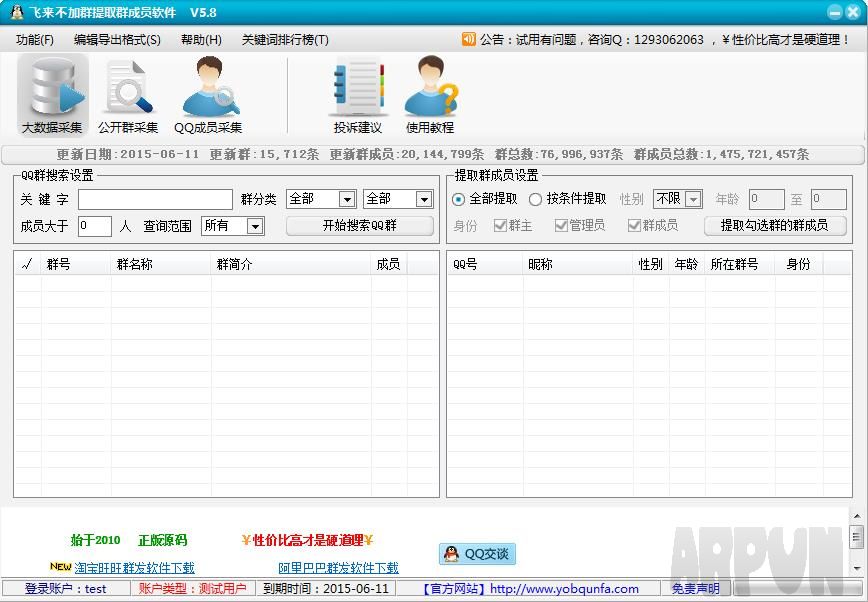868x602 pixels.
Task: Close the application window
Action: point(853,12)
